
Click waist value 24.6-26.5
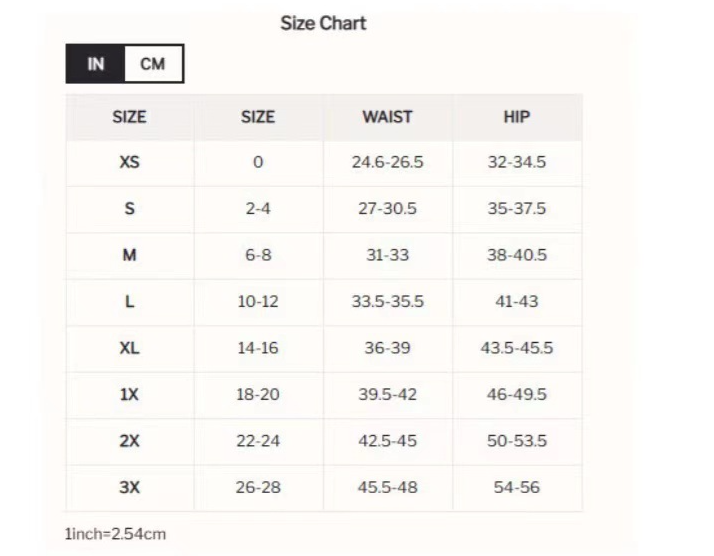(387, 163)
